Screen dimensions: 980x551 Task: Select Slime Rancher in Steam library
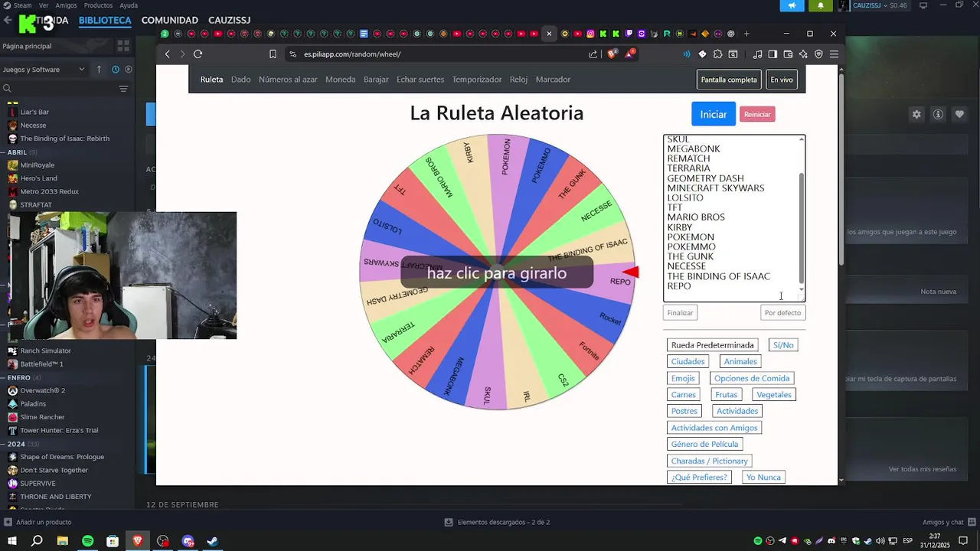click(x=42, y=417)
